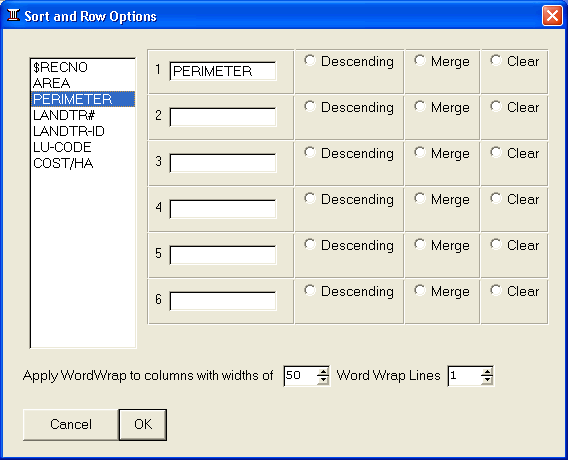The height and width of the screenshot is (460, 568).
Task: Focus sort field 2 input box
Action: tap(223, 117)
